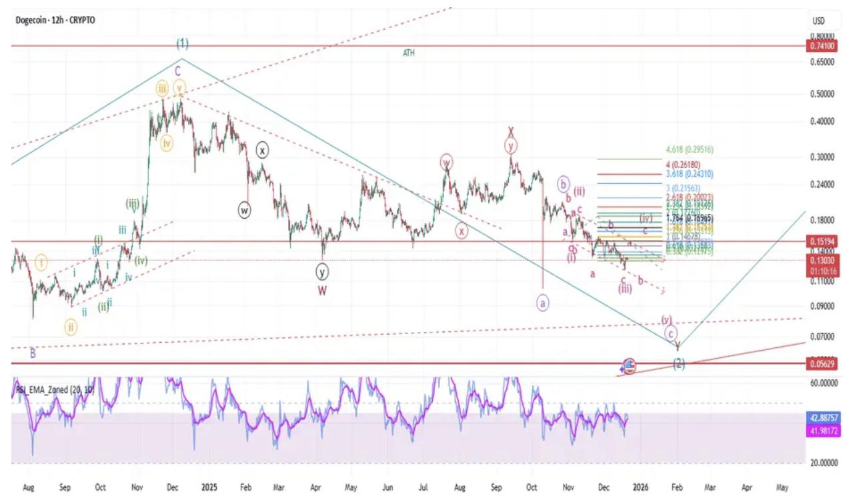Viewport: 845px width, 504px height.
Task: Click the teal wave (1) label at peak
Action: tap(182, 44)
